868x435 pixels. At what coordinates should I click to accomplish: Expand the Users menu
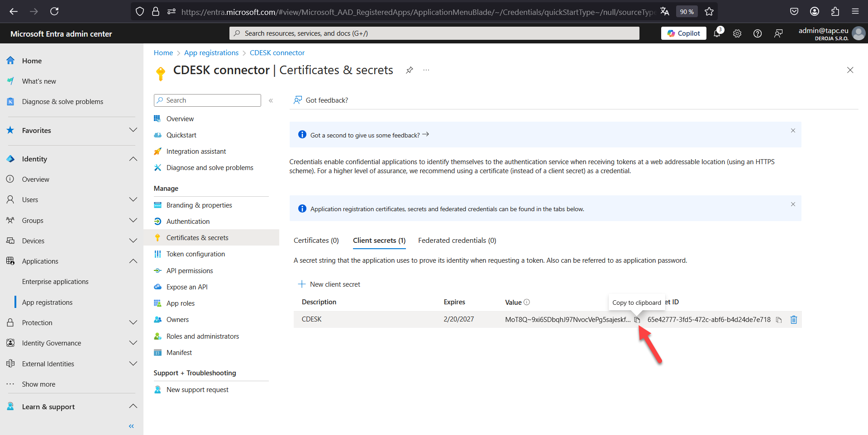click(133, 199)
